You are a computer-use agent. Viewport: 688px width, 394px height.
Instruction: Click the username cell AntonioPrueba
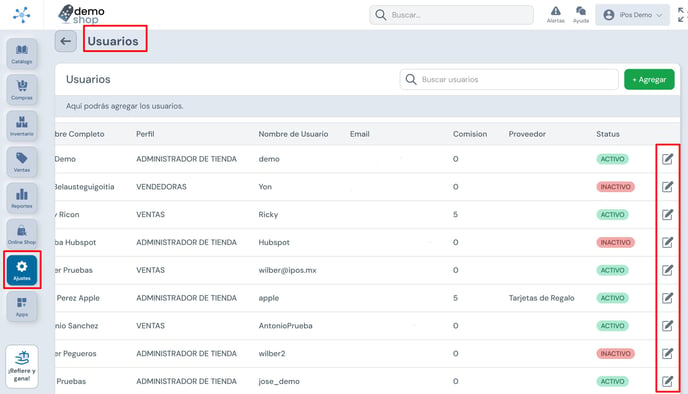click(285, 326)
